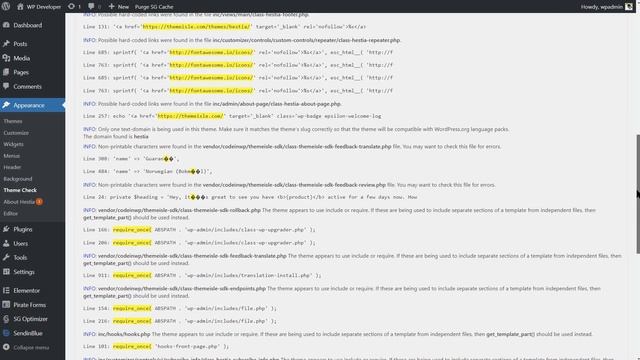Open the WordPress logo menu
640x360 pixels.
coord(6,7)
